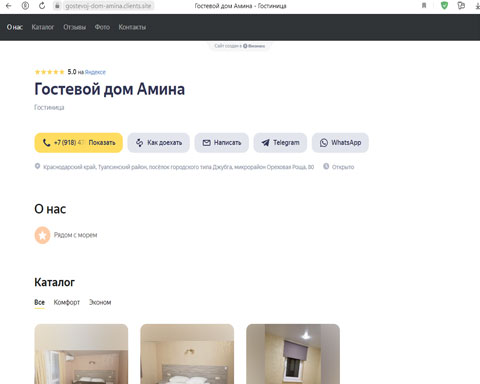Open the 'О нас' navigation item
Image resolution: width=480 pixels, height=384 pixels.
[15, 27]
